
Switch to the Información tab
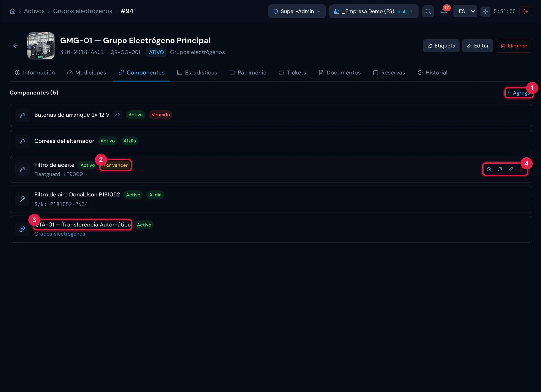point(35,73)
